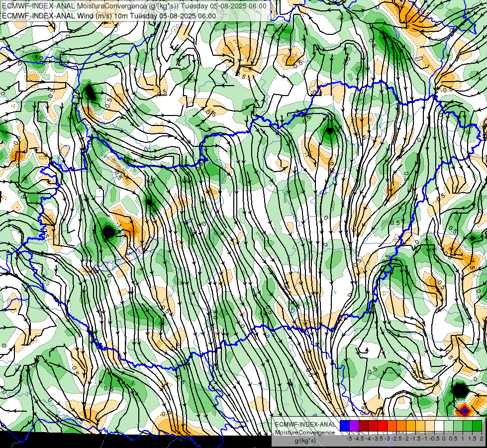Click the -5 legend tick value
This screenshot has width=487, height=448.
click(349, 439)
